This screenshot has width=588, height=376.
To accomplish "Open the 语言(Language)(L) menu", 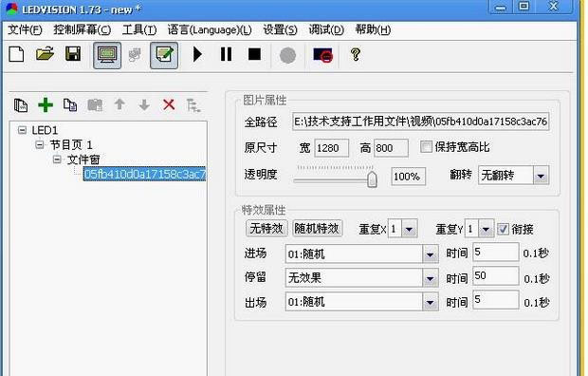I will pyautogui.click(x=210, y=29).
